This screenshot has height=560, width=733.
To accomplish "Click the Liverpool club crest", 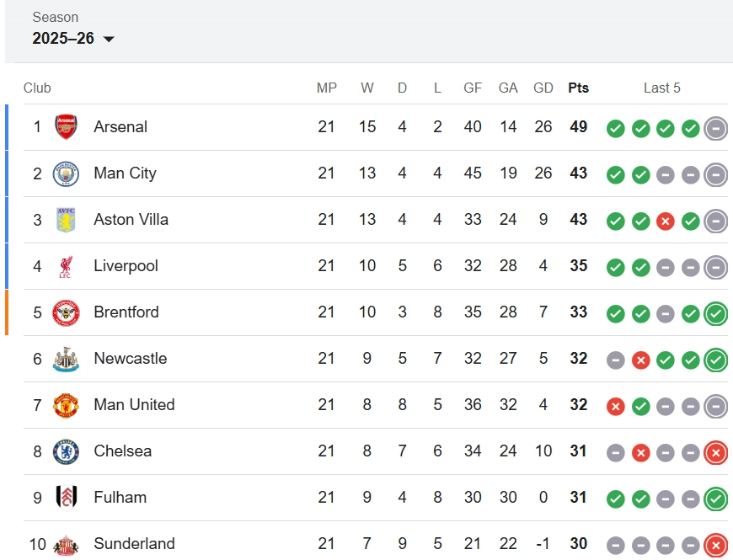I will 66,266.
